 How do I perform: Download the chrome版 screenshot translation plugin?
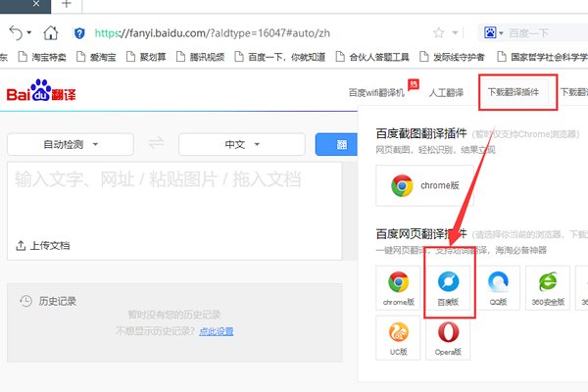tap(424, 185)
